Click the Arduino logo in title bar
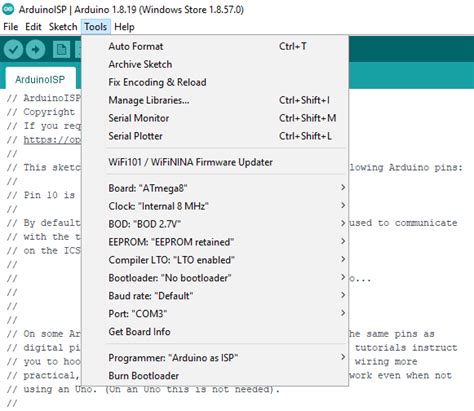 (x=8, y=9)
